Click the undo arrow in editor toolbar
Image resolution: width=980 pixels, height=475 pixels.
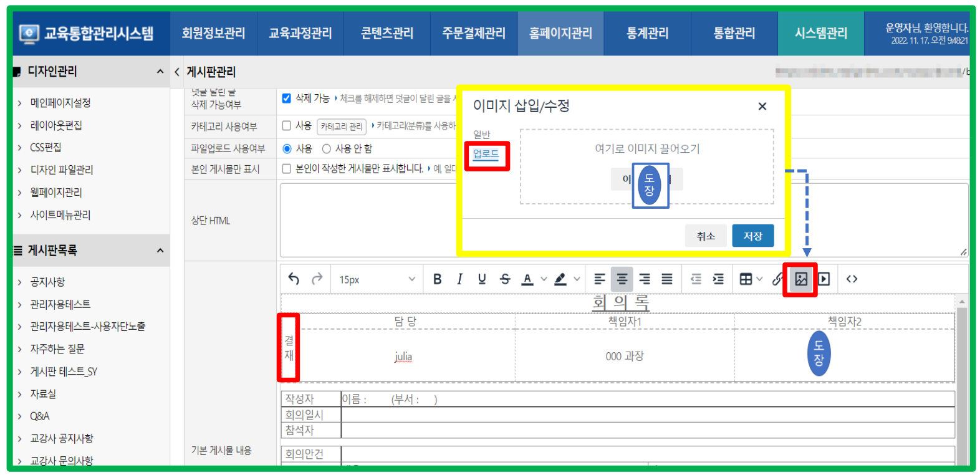click(x=294, y=279)
